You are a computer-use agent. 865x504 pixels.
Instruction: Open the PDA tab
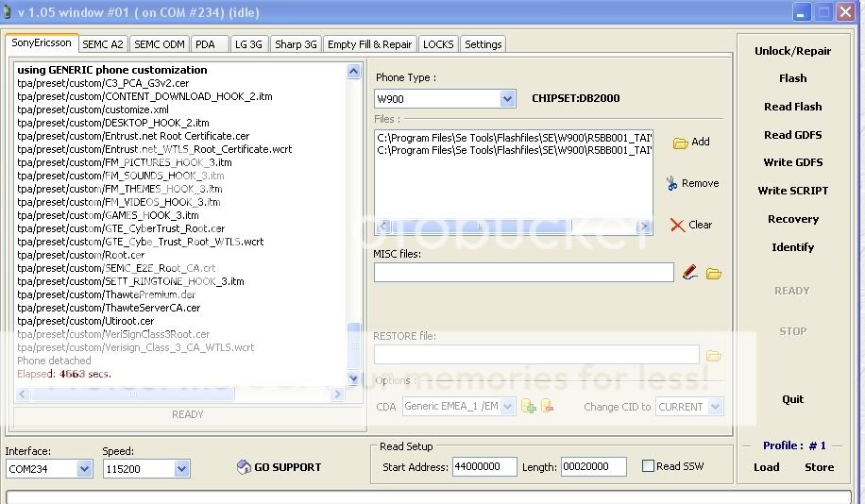point(210,44)
